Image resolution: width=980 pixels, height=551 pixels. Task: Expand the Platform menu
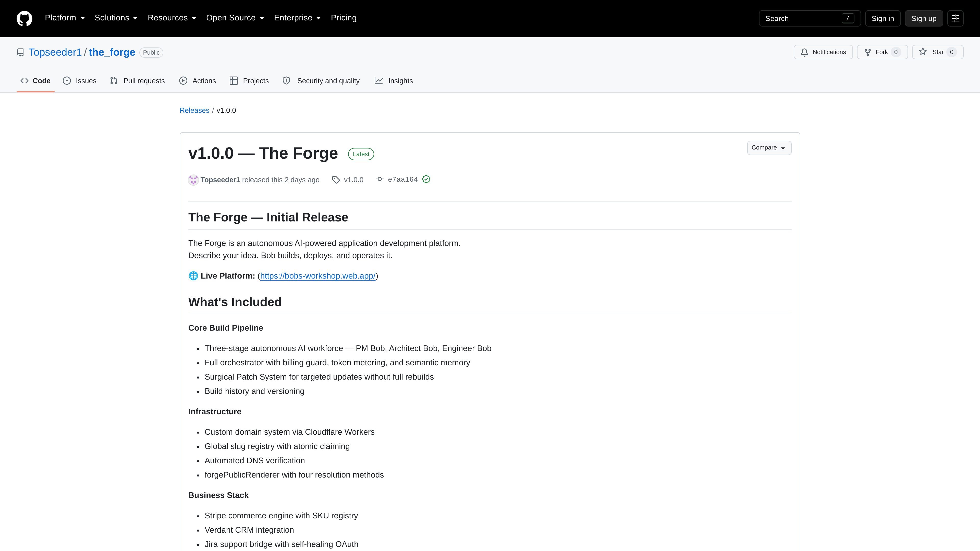pos(65,18)
